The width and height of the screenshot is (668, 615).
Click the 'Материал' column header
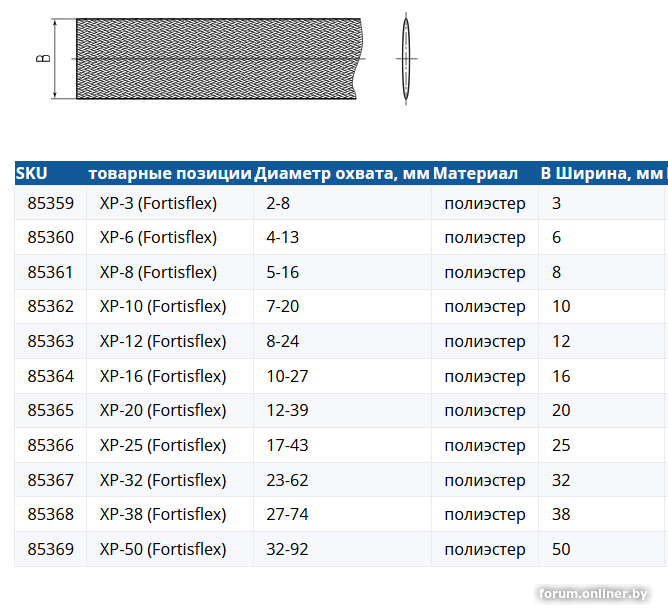pyautogui.click(x=475, y=173)
